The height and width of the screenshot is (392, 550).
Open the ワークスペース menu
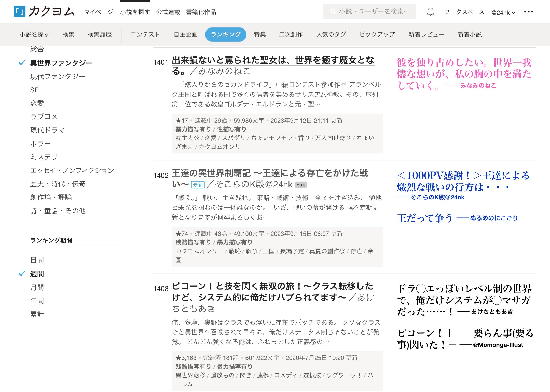464,12
